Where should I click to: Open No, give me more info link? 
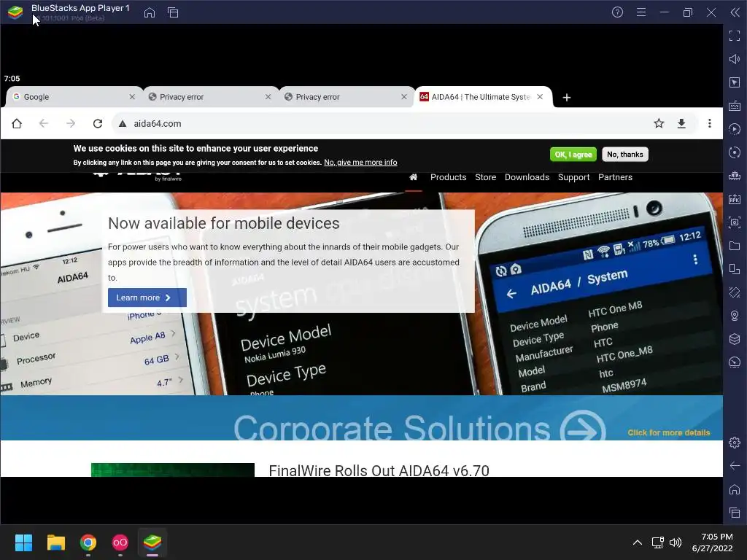pos(360,163)
